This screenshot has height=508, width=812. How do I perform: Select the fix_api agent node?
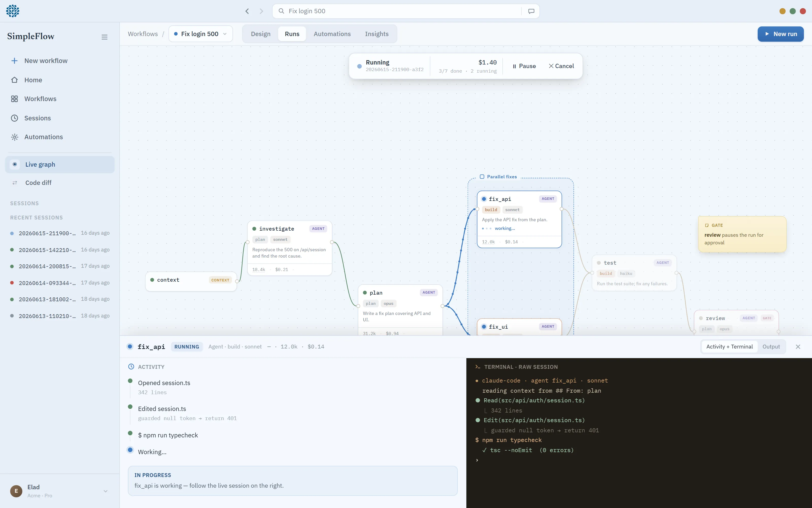[519, 219]
